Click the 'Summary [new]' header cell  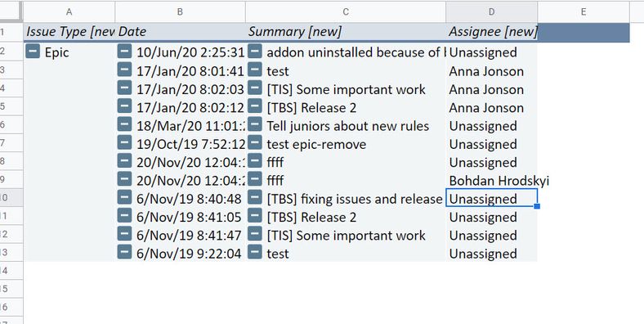[346, 32]
